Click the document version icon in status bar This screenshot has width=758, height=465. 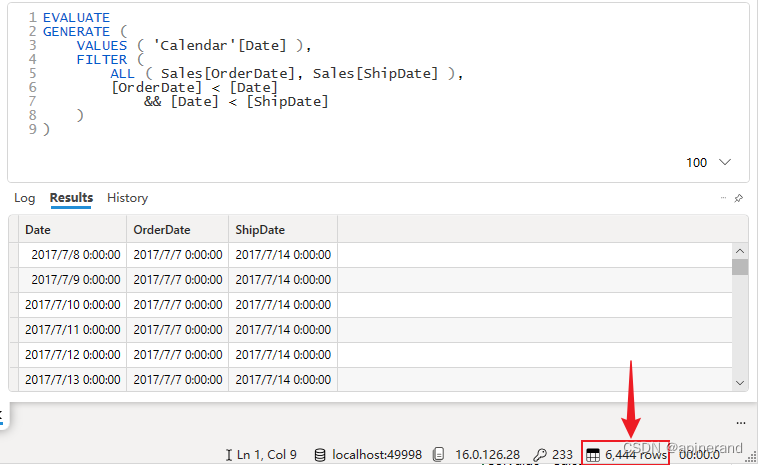coord(438,455)
